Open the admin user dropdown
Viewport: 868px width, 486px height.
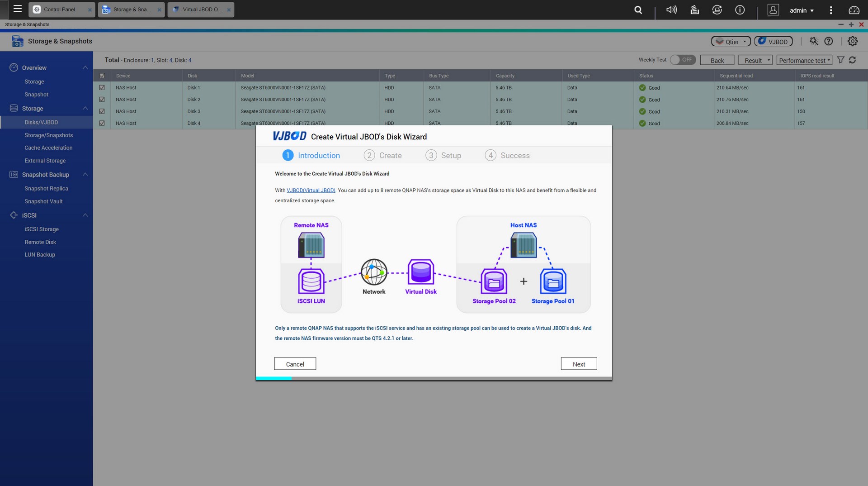pyautogui.click(x=802, y=10)
